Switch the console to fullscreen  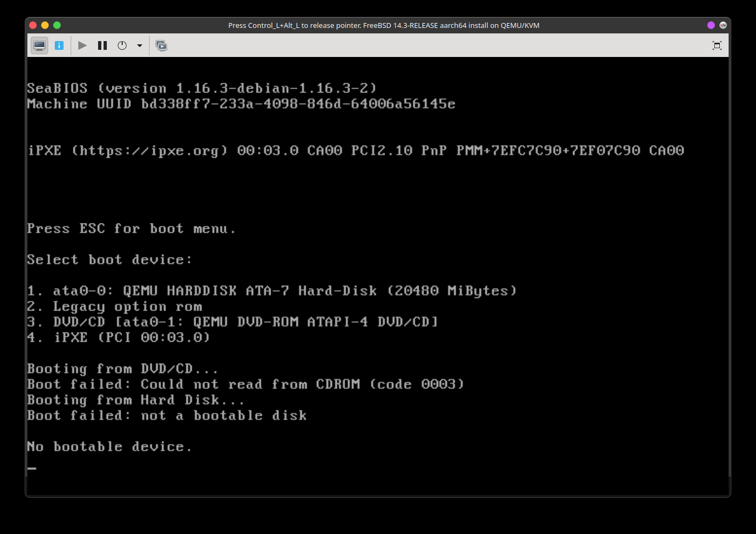(x=717, y=45)
